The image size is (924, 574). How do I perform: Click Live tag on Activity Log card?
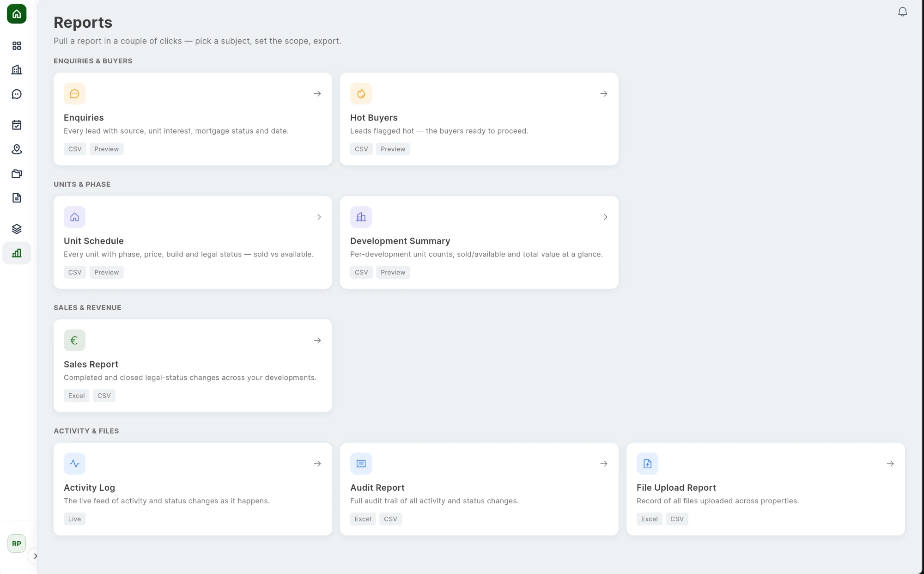[x=74, y=519]
